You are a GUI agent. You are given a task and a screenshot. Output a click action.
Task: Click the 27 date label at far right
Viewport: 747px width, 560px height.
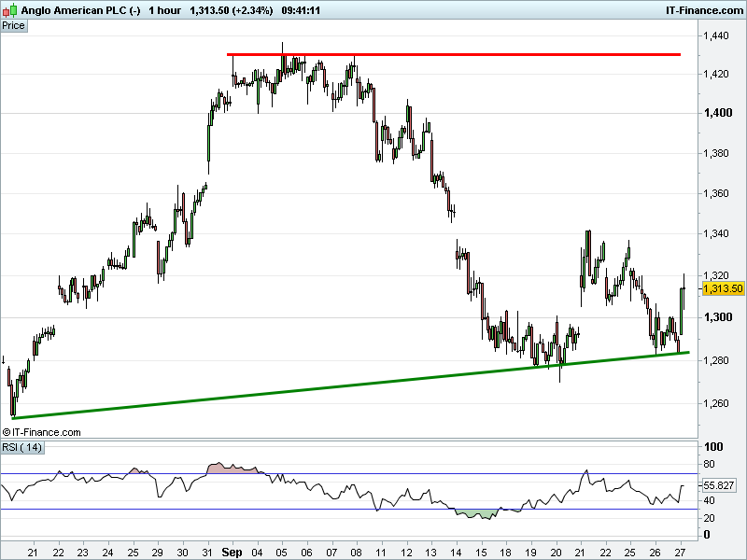click(681, 553)
